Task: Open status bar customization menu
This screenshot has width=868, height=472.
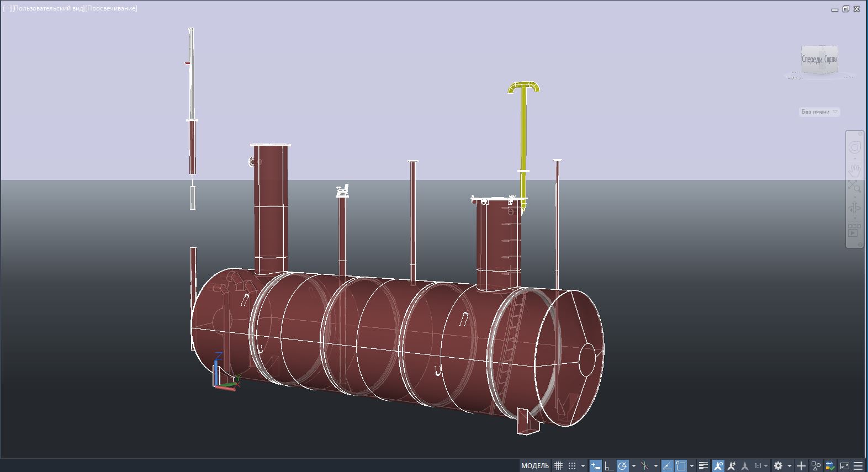Action: (x=858, y=466)
